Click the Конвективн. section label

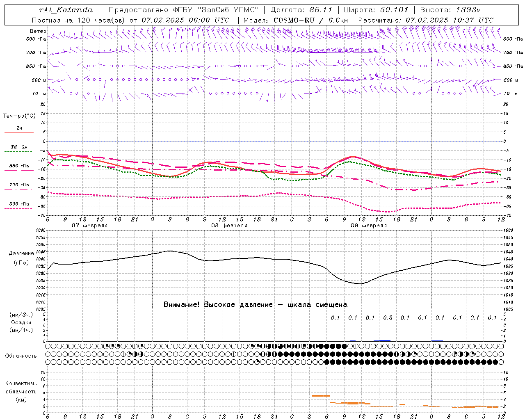(x=21, y=383)
